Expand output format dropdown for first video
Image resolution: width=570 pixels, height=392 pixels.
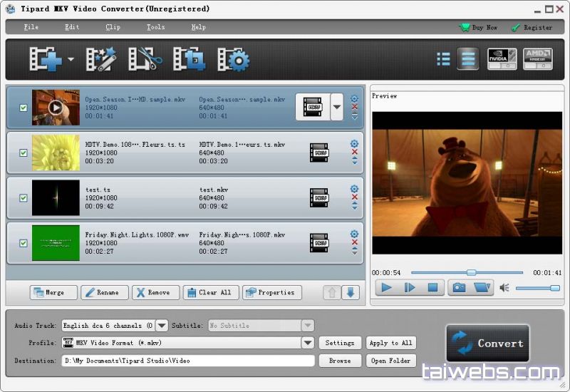click(336, 108)
